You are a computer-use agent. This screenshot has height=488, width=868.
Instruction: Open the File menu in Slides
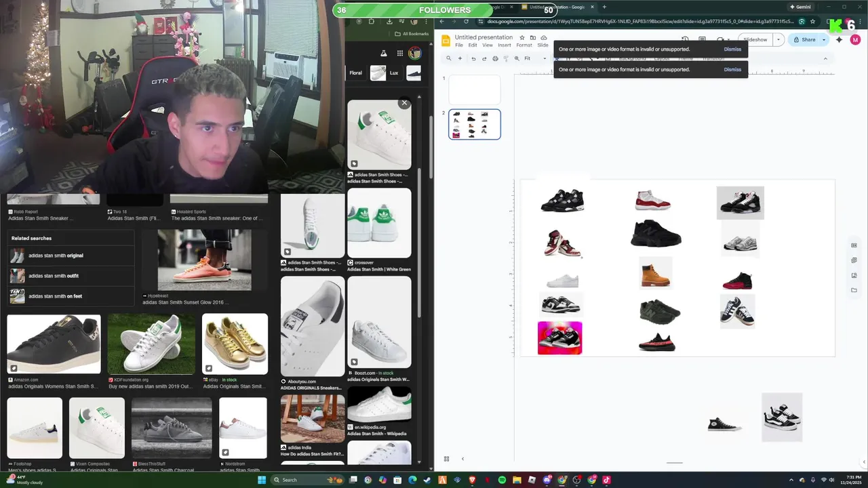(459, 45)
